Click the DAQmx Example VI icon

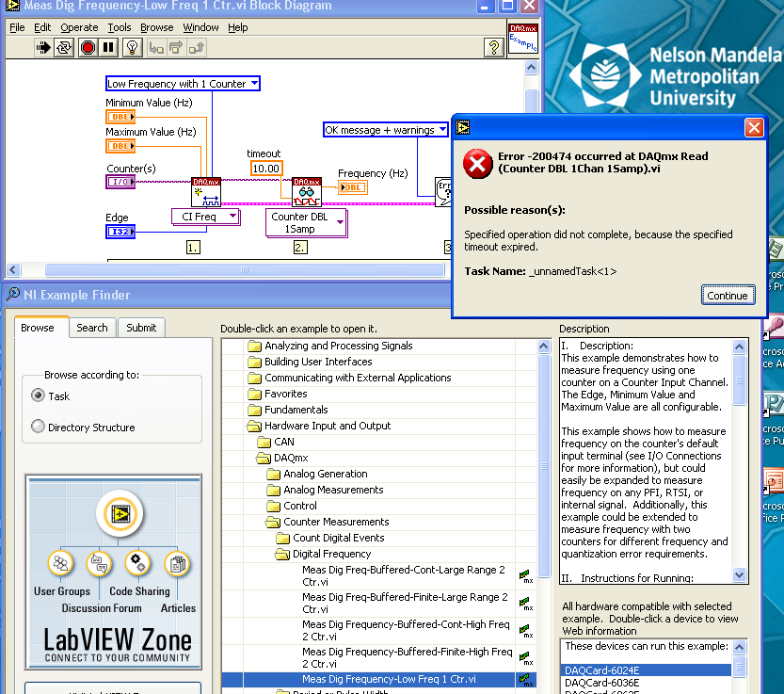tap(523, 39)
